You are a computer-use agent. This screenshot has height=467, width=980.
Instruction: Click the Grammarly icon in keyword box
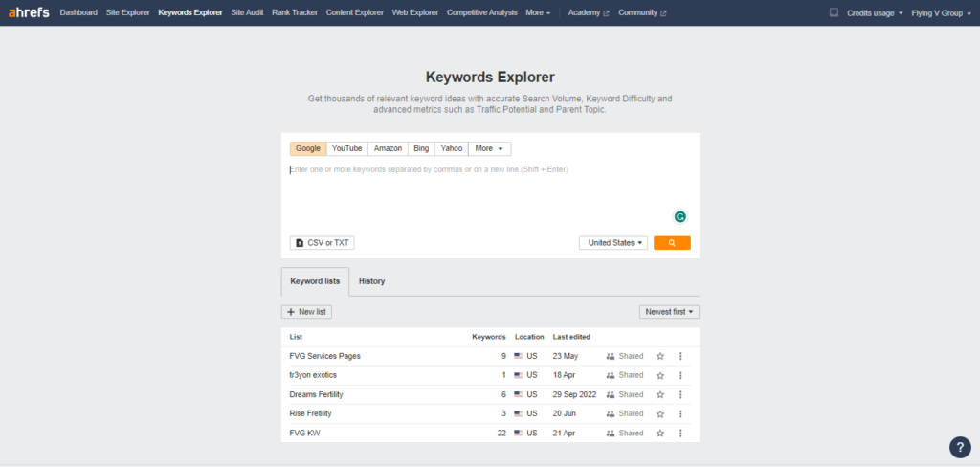pos(679,217)
